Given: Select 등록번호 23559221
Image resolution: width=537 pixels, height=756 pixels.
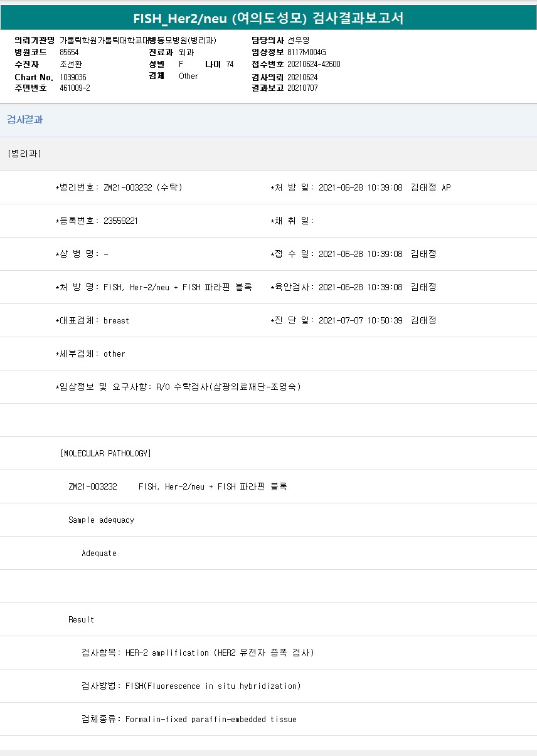Looking at the screenshot, I should (x=97, y=221).
